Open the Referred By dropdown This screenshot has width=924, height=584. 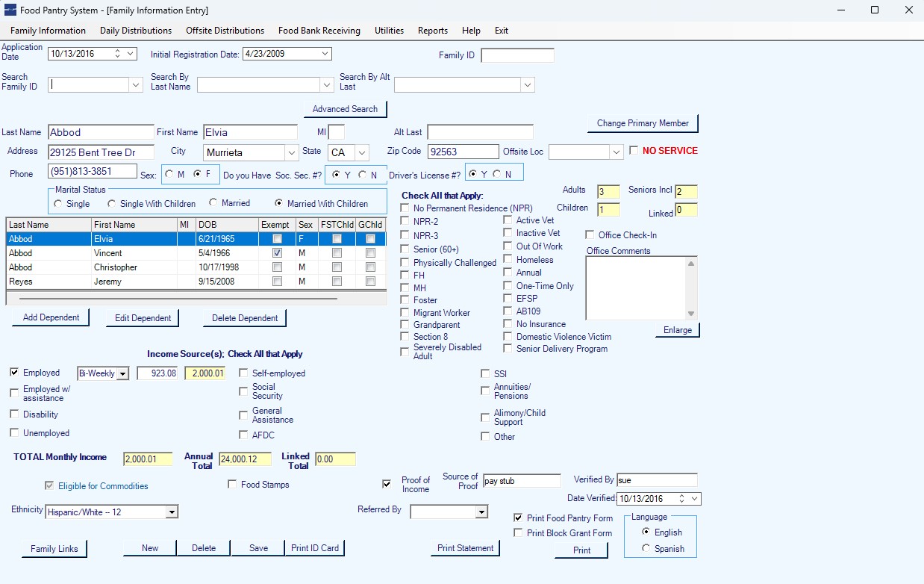[481, 512]
